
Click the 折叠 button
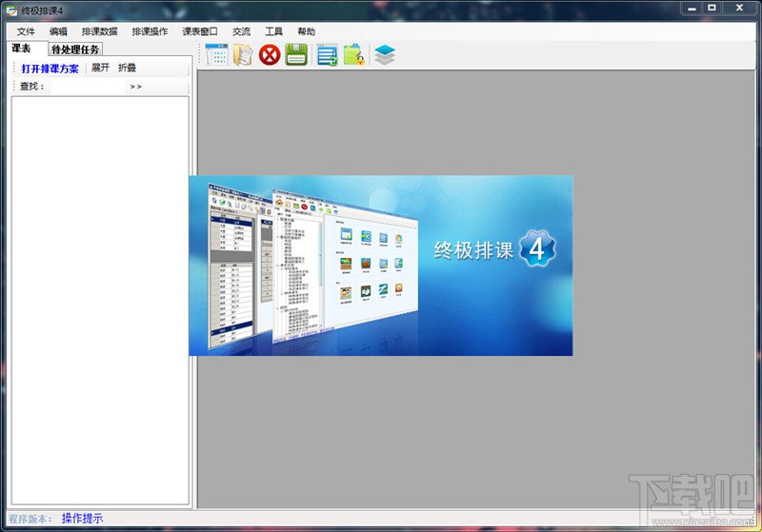128,68
